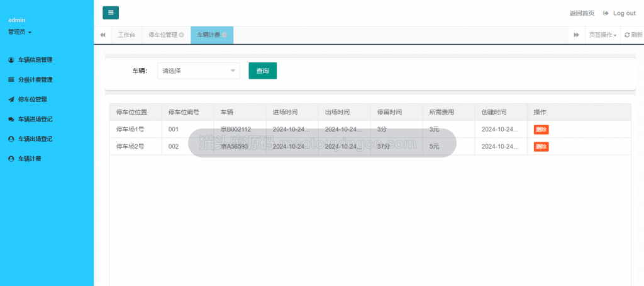Click the 5元 fee cell
The height and width of the screenshot is (286, 644).
(x=448, y=147)
